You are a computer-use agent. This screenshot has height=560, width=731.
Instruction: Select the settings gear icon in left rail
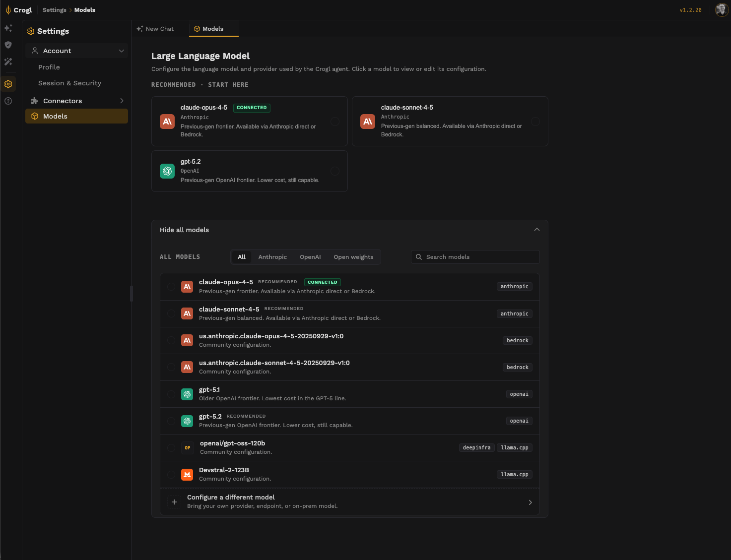[8, 84]
